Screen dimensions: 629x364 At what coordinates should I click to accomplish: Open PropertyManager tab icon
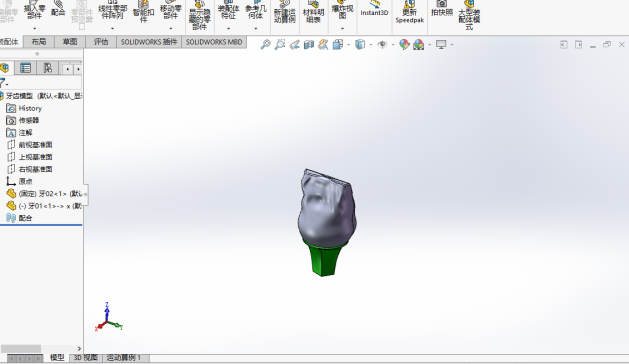click(x=25, y=68)
